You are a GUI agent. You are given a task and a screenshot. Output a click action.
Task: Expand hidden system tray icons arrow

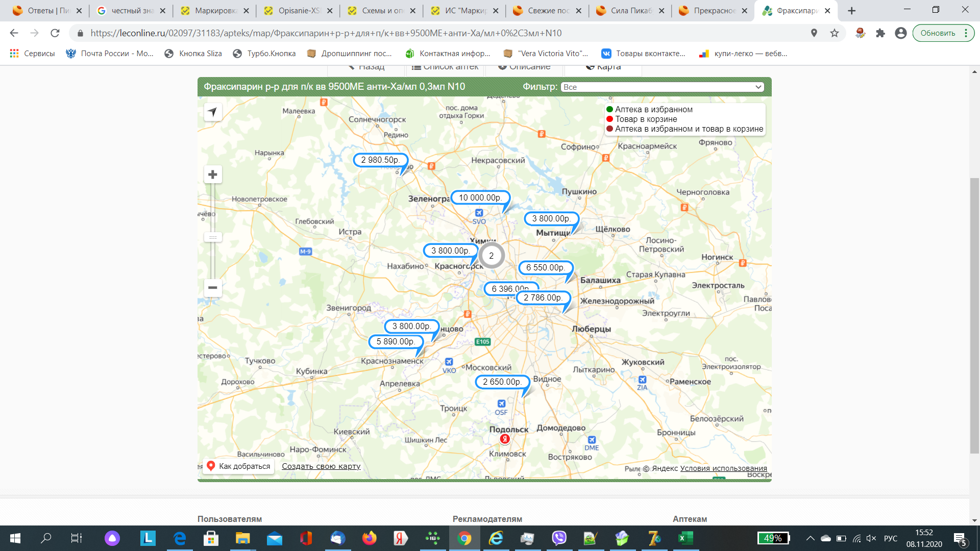(810, 538)
